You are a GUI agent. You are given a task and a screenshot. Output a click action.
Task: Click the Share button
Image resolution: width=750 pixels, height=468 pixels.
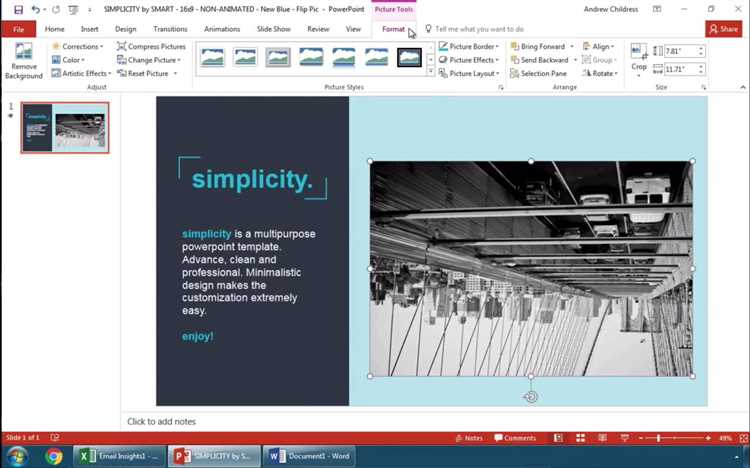point(723,29)
